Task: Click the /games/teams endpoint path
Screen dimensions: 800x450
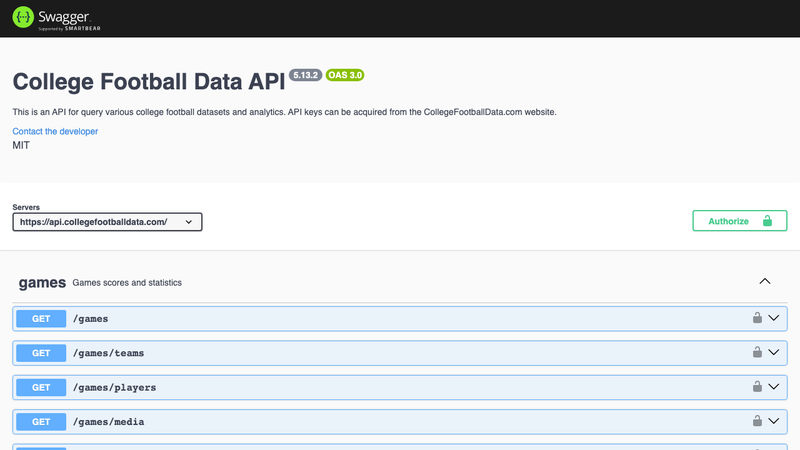Action: tap(108, 353)
